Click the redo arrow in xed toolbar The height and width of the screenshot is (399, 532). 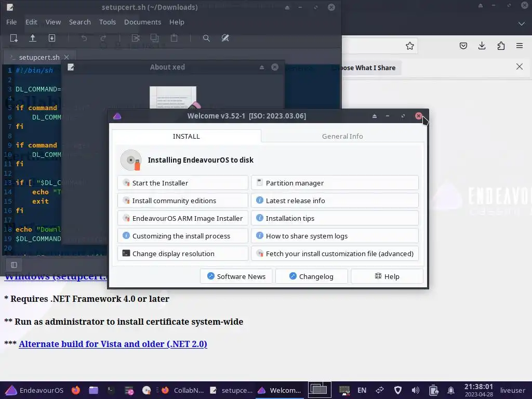click(103, 38)
